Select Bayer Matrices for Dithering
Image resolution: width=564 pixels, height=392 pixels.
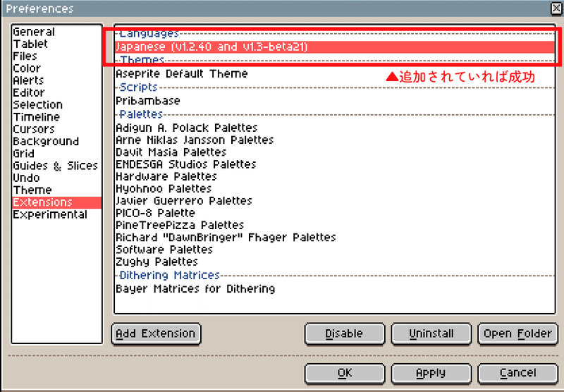click(x=334, y=289)
